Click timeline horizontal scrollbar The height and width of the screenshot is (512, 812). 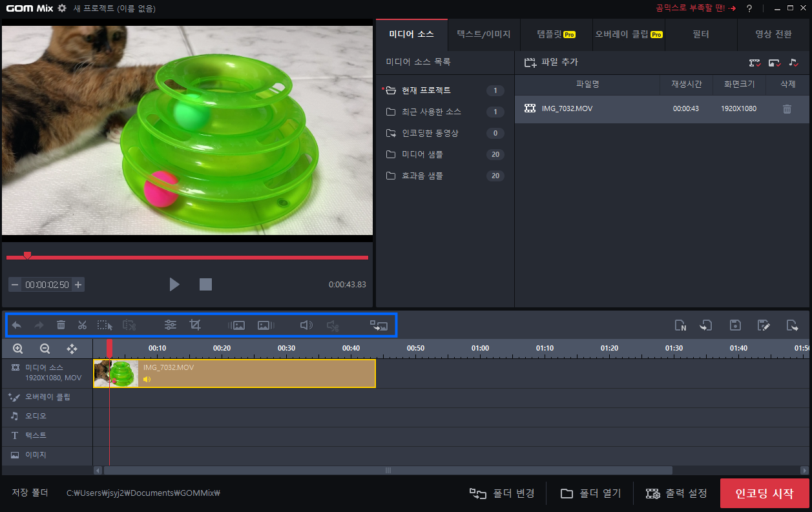click(x=388, y=471)
